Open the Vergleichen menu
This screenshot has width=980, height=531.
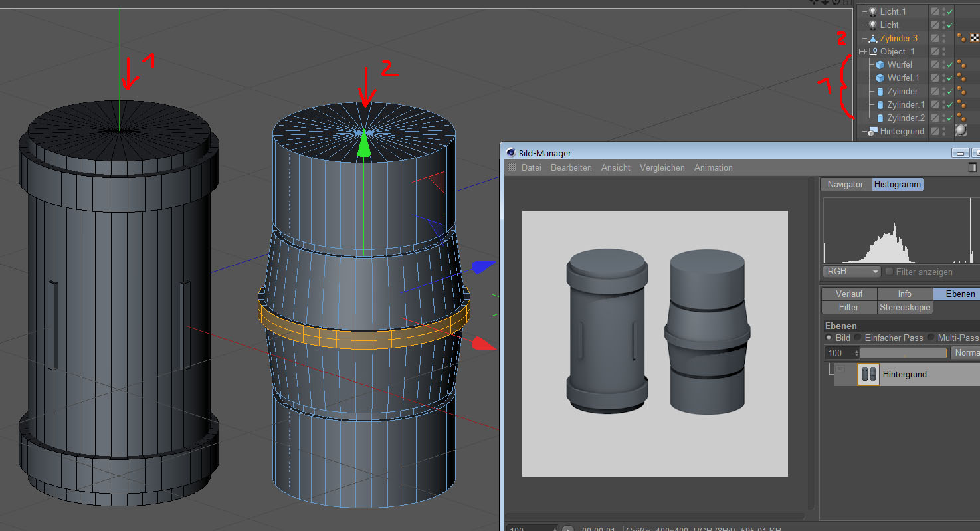point(662,167)
